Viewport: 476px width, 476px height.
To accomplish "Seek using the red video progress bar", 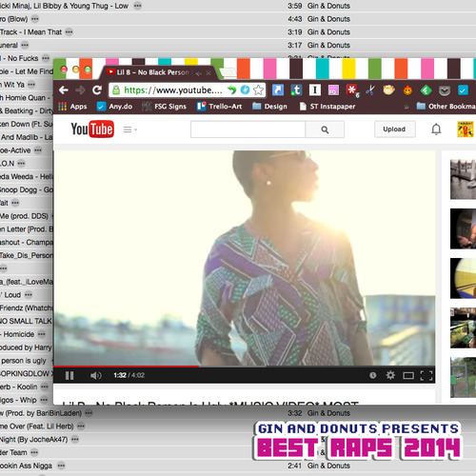I will pyautogui.click(x=127, y=367).
